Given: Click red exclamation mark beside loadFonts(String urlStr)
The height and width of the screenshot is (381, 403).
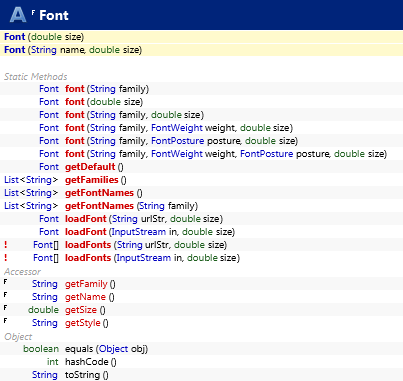Looking at the screenshot, I should [x=6, y=245].
